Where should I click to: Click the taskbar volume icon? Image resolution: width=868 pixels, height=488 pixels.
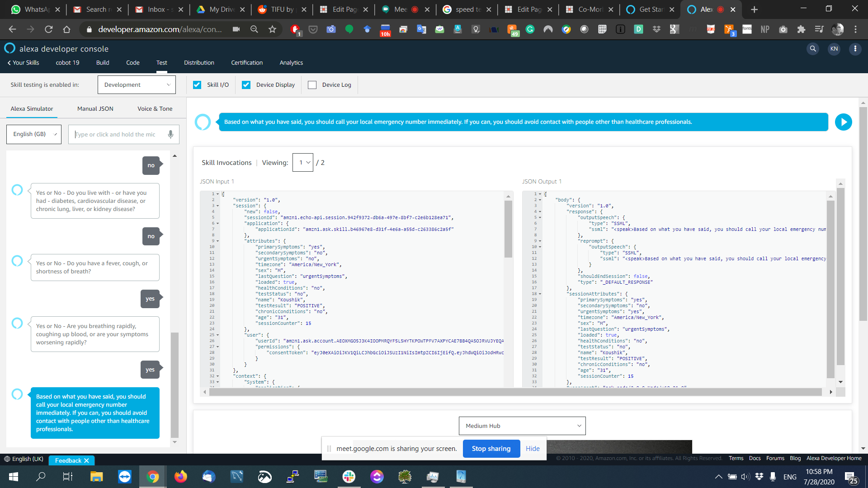[x=745, y=477]
